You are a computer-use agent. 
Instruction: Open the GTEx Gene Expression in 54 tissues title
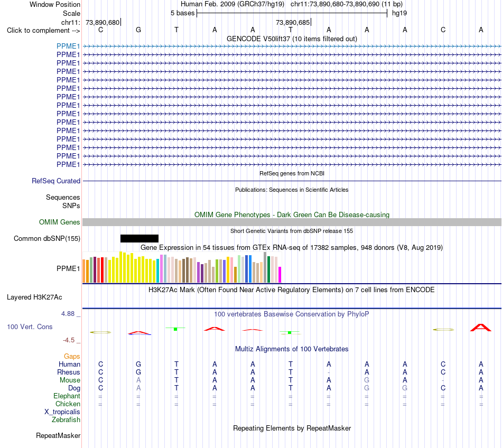(292, 247)
